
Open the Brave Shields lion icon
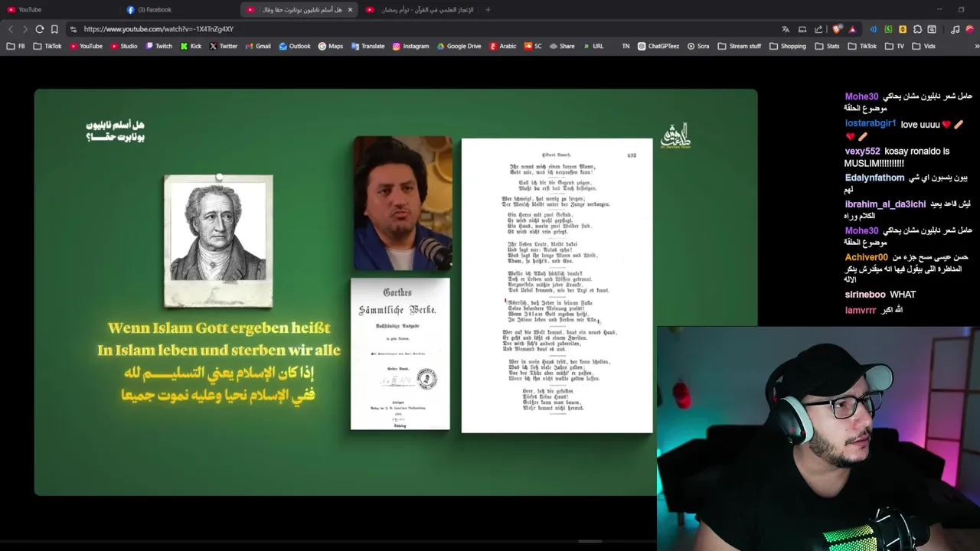[838, 29]
